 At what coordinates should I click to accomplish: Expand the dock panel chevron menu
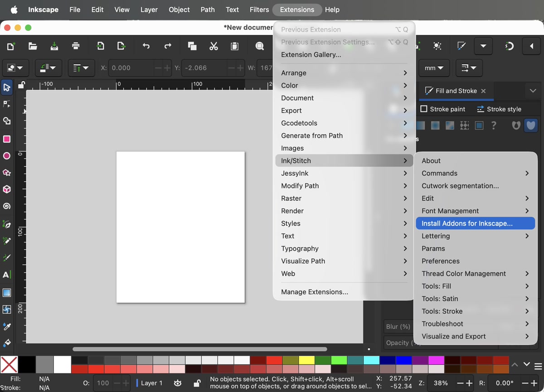click(x=533, y=91)
